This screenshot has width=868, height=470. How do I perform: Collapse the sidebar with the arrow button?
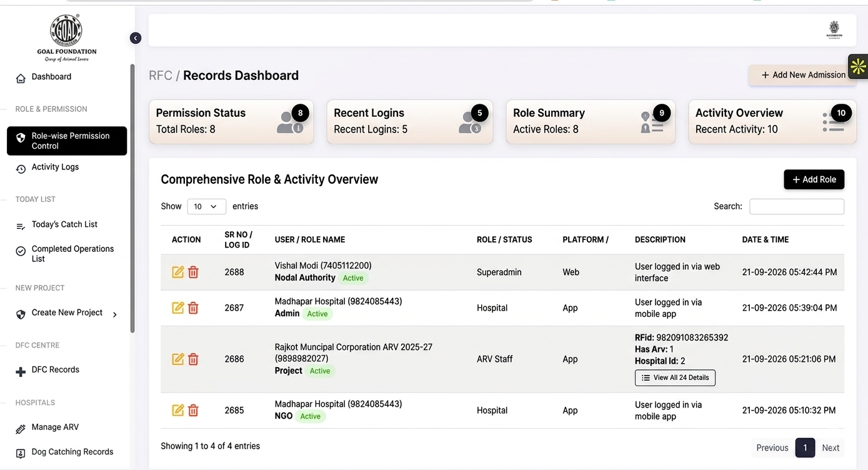point(136,38)
